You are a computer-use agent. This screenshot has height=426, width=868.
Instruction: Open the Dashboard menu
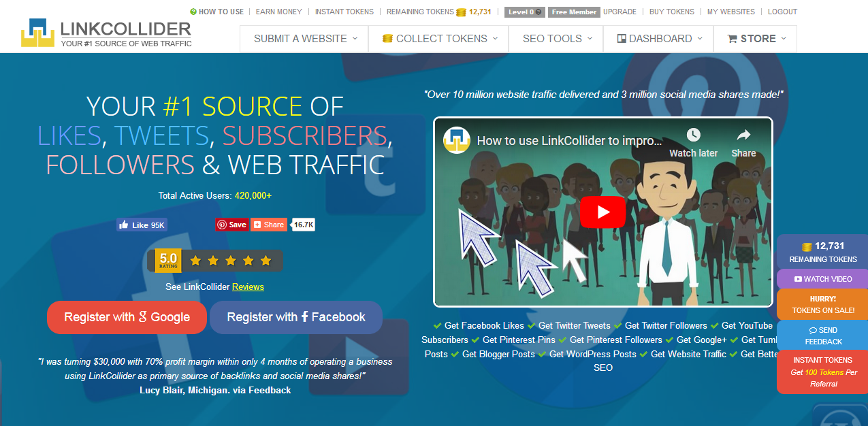(x=658, y=39)
